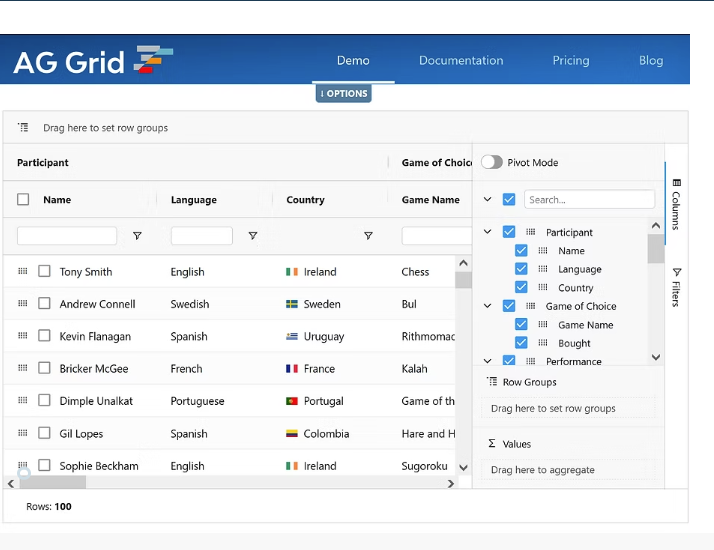
Task: Click the columns panel scrollbar thumb
Action: (656, 249)
